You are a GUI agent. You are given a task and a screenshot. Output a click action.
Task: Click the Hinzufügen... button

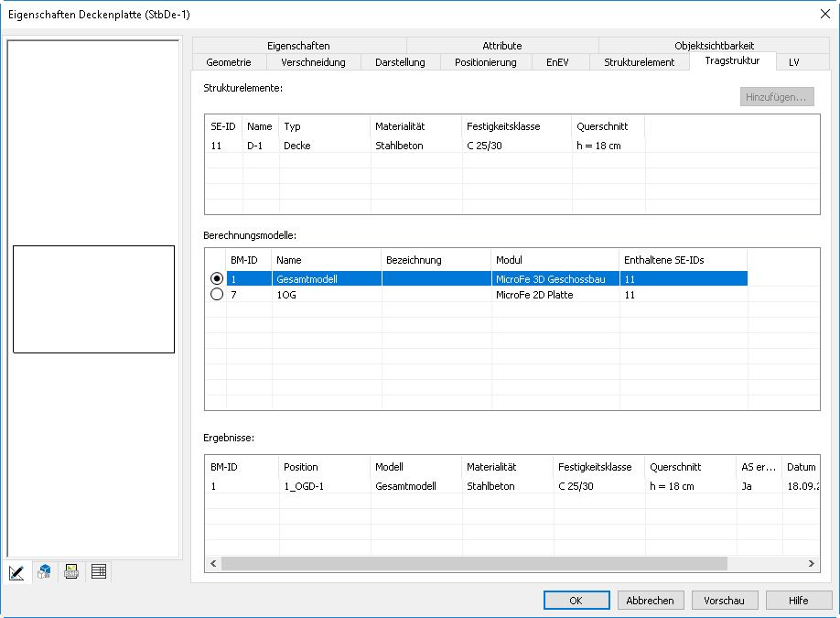coord(777,97)
